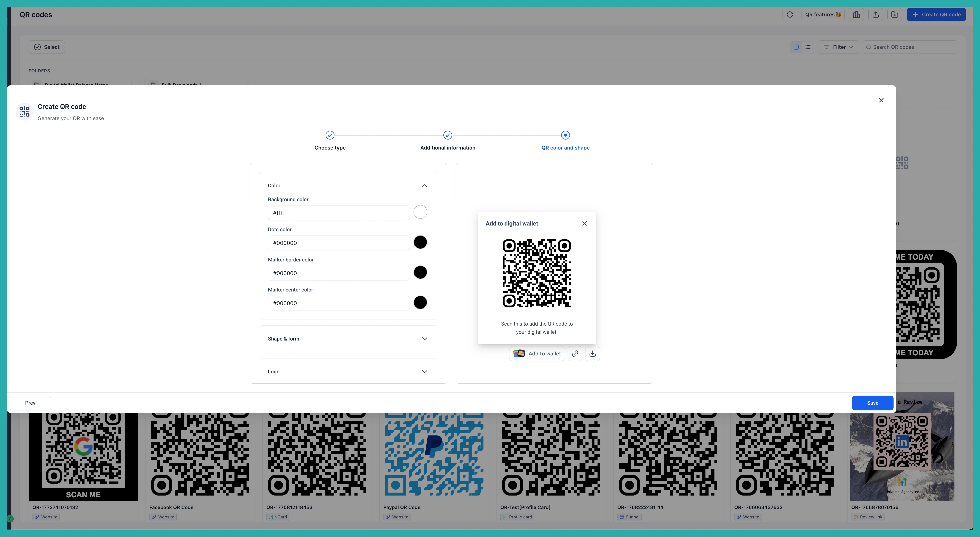Close the Add to digital wallet popup

(x=584, y=223)
